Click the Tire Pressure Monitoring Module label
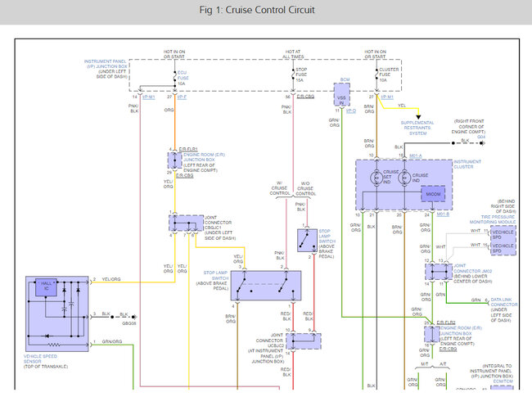 (493, 219)
